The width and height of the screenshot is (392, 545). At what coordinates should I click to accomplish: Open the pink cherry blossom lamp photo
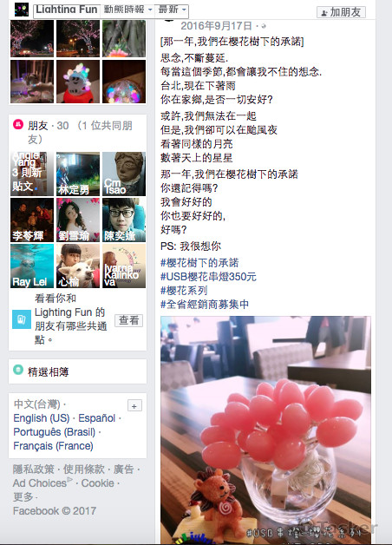(265, 430)
